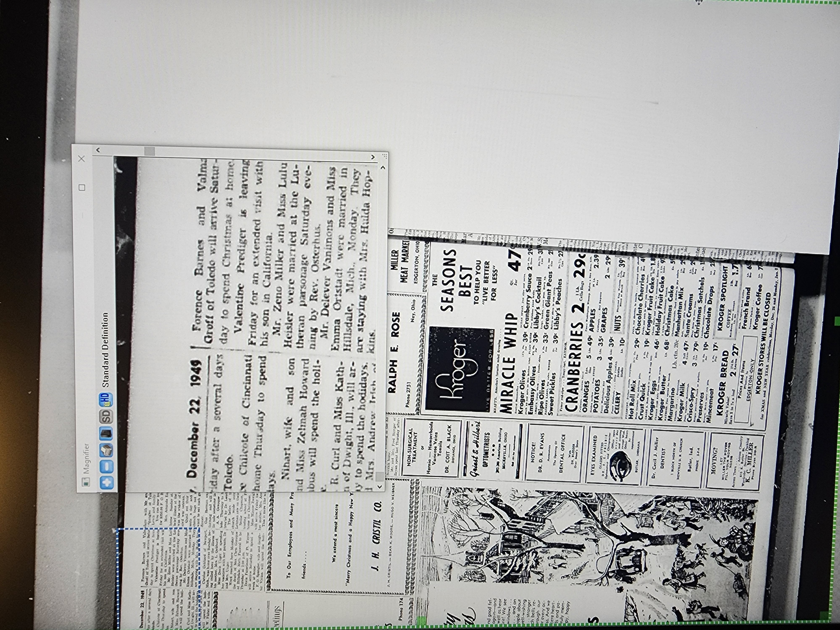Close the Magnifier window

tap(81, 159)
